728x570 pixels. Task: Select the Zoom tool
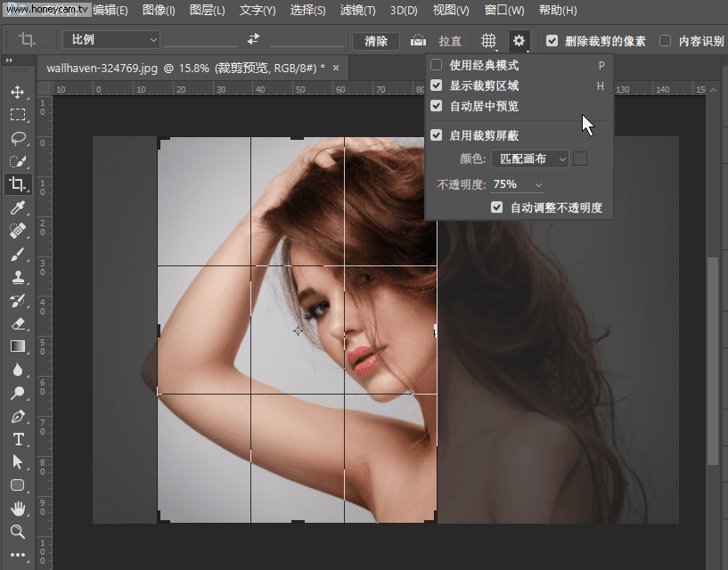click(x=18, y=532)
